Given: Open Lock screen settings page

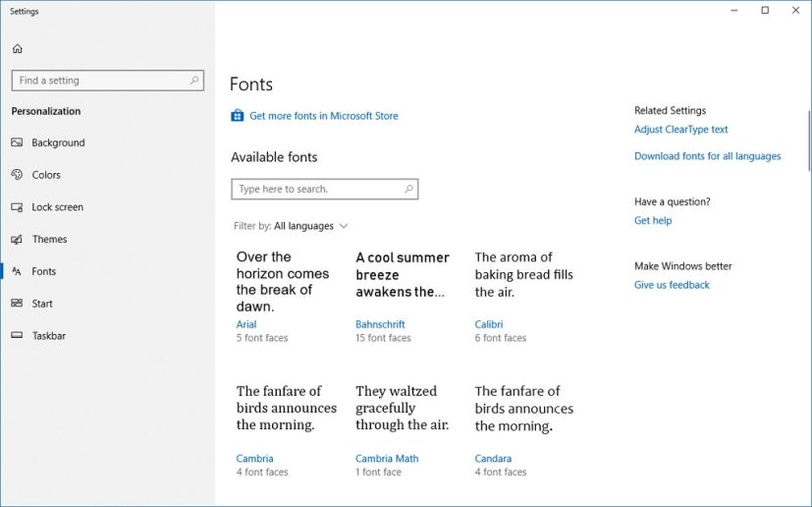Looking at the screenshot, I should pos(58,207).
